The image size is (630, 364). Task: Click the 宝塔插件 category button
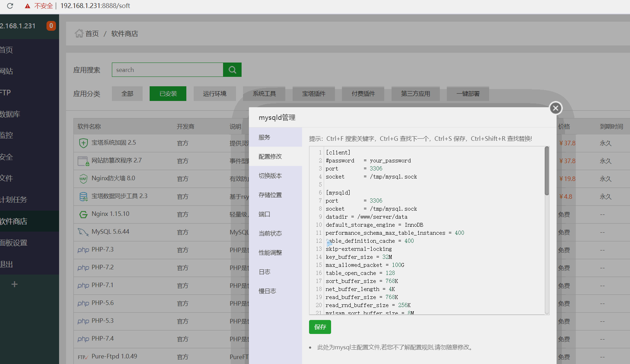click(x=314, y=94)
